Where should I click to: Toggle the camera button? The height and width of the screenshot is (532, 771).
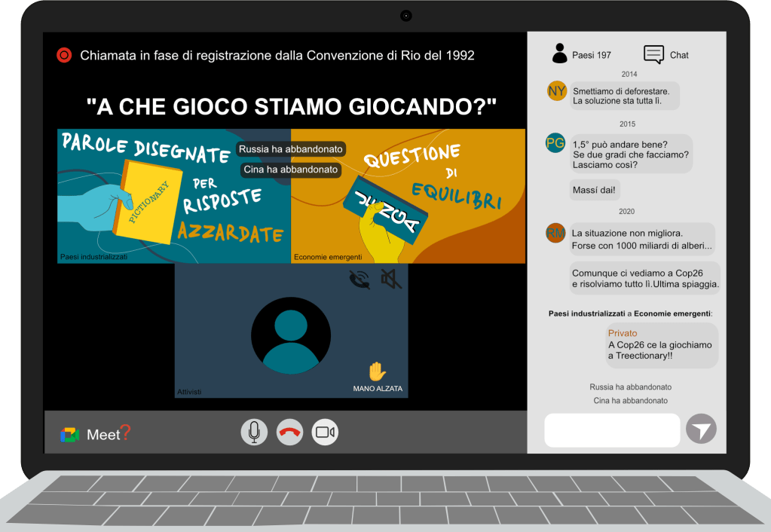(x=325, y=432)
